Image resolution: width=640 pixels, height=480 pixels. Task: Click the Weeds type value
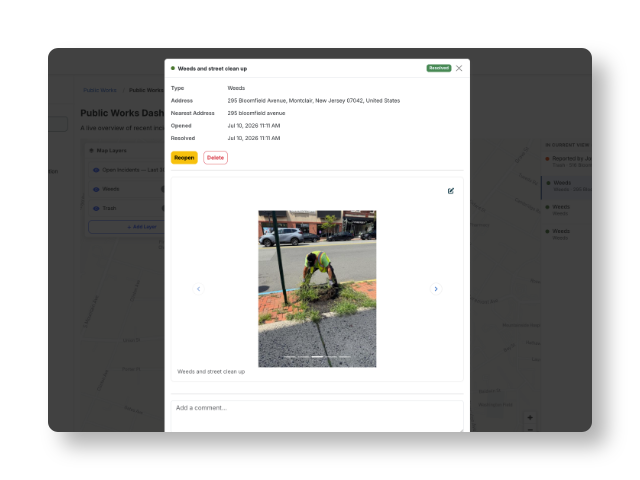click(236, 88)
